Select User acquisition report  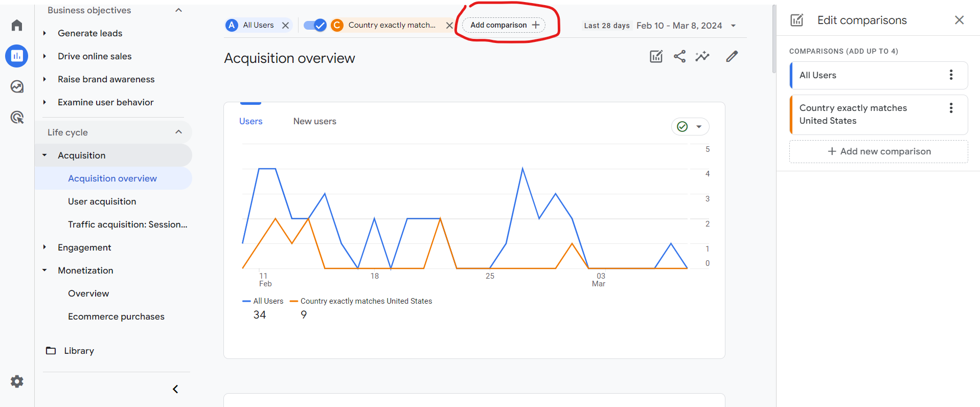click(102, 201)
